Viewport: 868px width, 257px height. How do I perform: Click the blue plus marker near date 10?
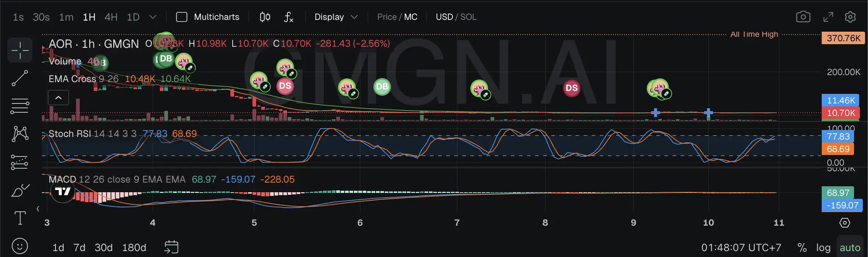709,113
